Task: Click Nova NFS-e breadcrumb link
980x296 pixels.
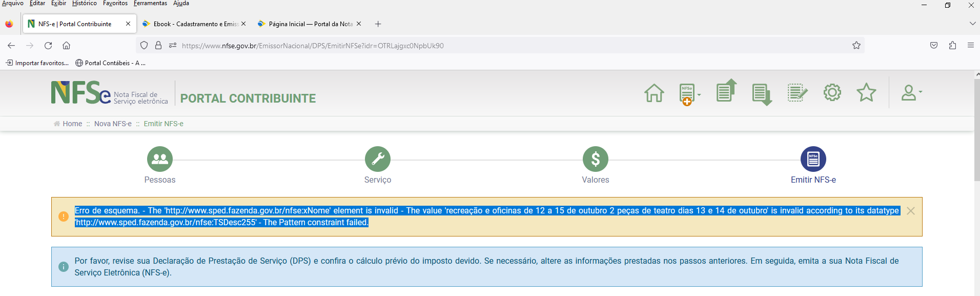Action: (x=113, y=124)
